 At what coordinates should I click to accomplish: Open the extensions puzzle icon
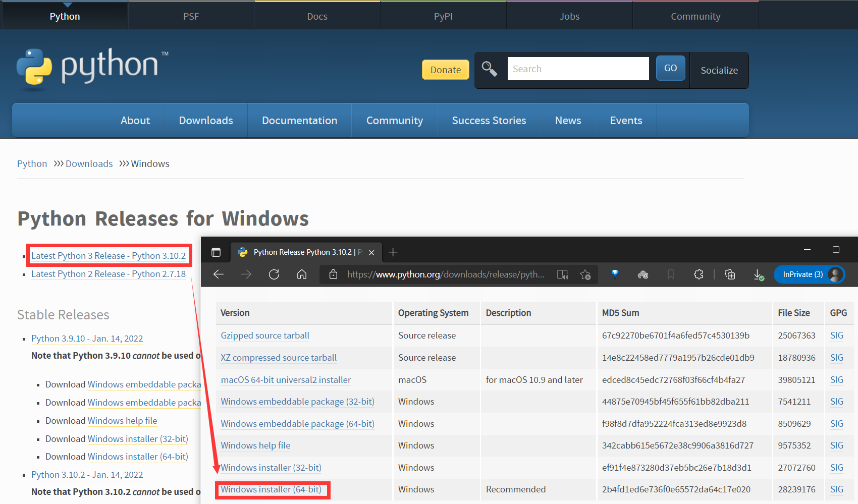[699, 274]
